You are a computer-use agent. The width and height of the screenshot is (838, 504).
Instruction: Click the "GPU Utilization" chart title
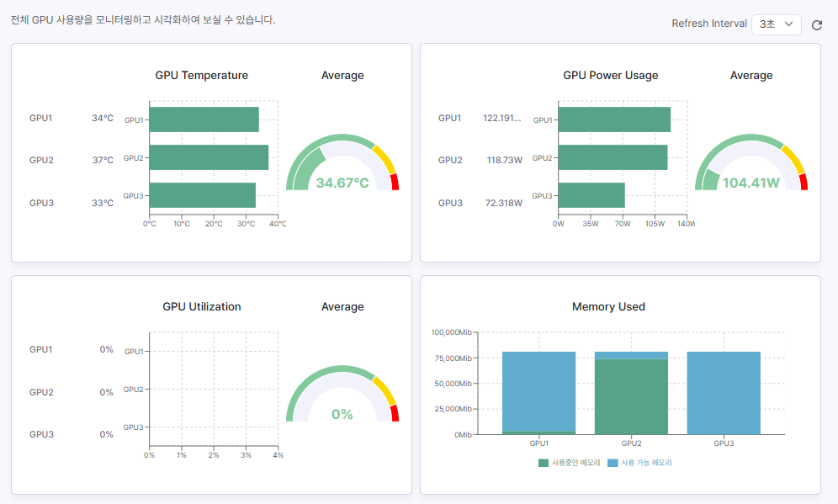[201, 307]
